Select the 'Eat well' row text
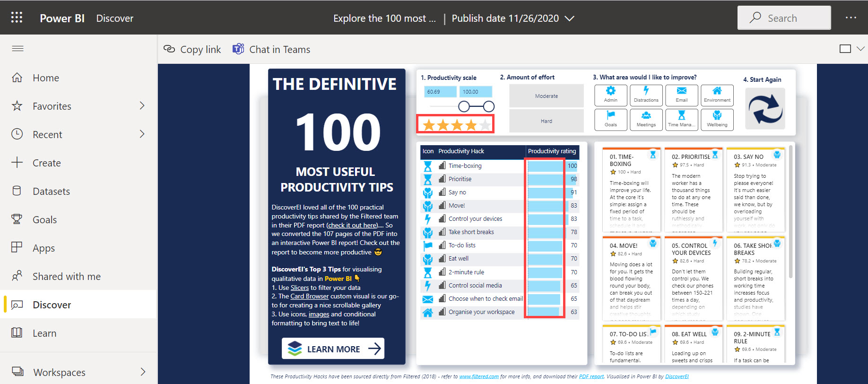 pyautogui.click(x=458, y=259)
